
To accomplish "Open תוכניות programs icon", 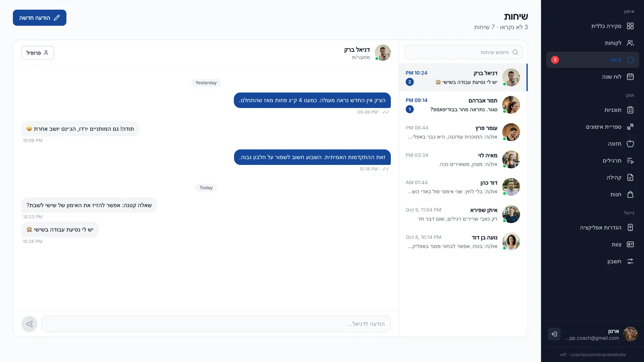I will pos(630,110).
